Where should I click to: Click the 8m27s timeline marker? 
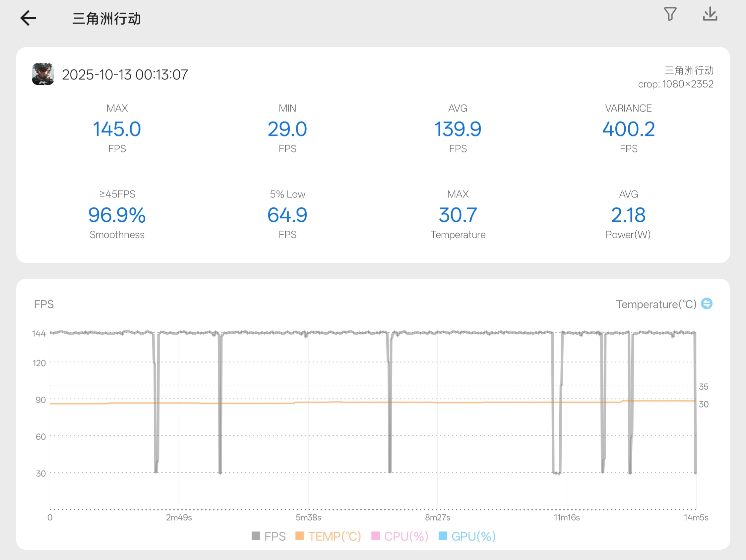pos(437,517)
